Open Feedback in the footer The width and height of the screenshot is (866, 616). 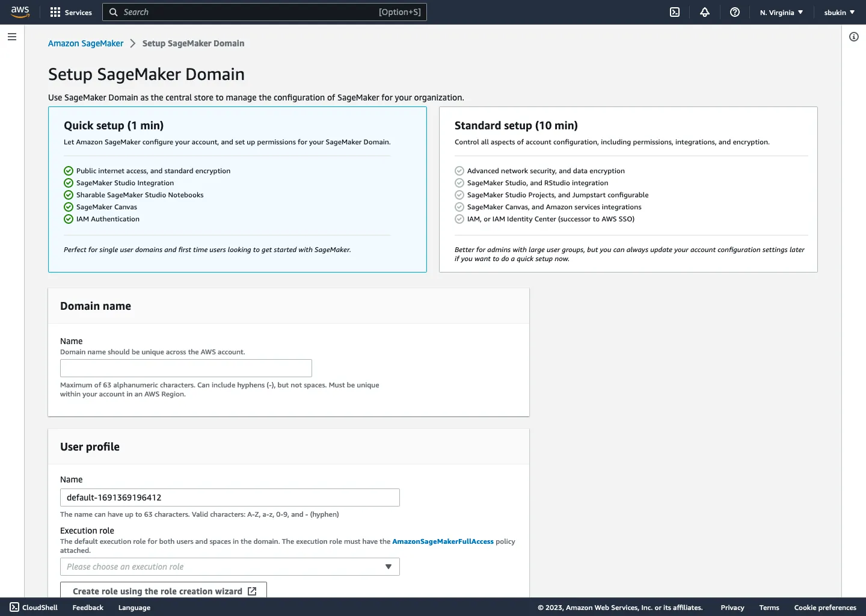88,608
